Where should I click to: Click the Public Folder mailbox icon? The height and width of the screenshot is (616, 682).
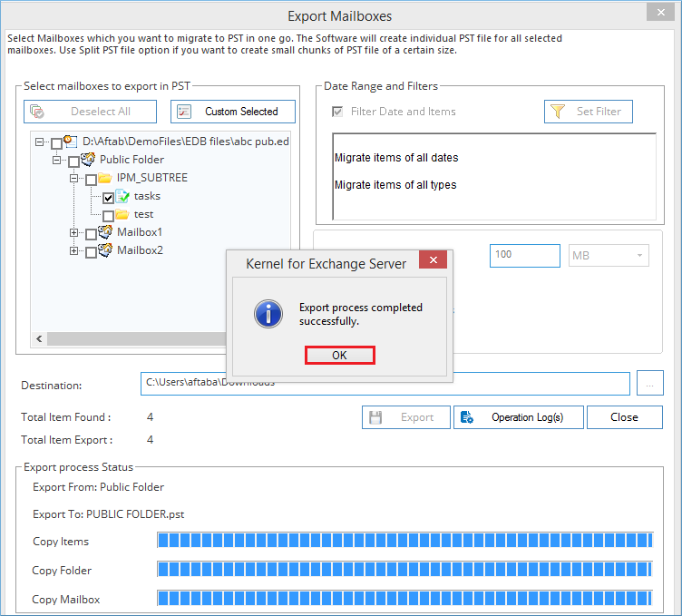coord(88,160)
